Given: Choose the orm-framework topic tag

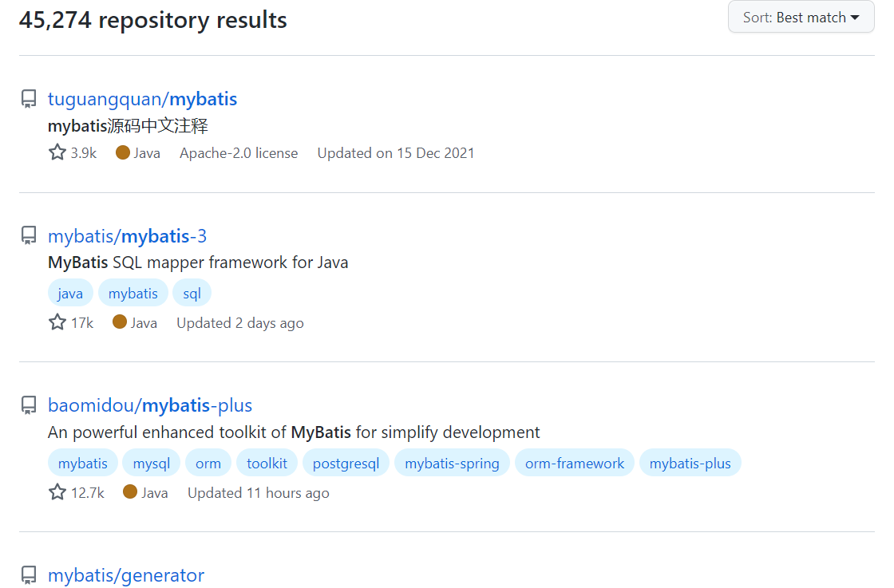Looking at the screenshot, I should pyautogui.click(x=575, y=464).
